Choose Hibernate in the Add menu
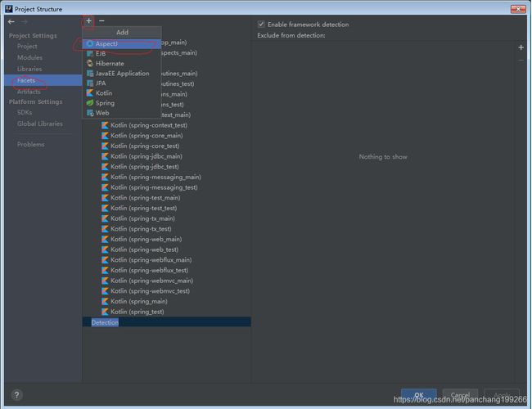This screenshot has height=409, width=532. point(121,64)
